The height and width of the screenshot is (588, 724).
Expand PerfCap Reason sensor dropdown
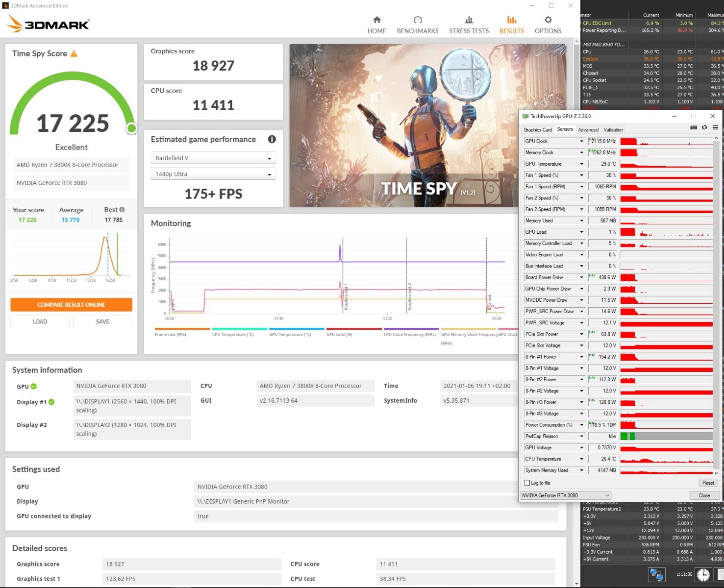[582, 436]
